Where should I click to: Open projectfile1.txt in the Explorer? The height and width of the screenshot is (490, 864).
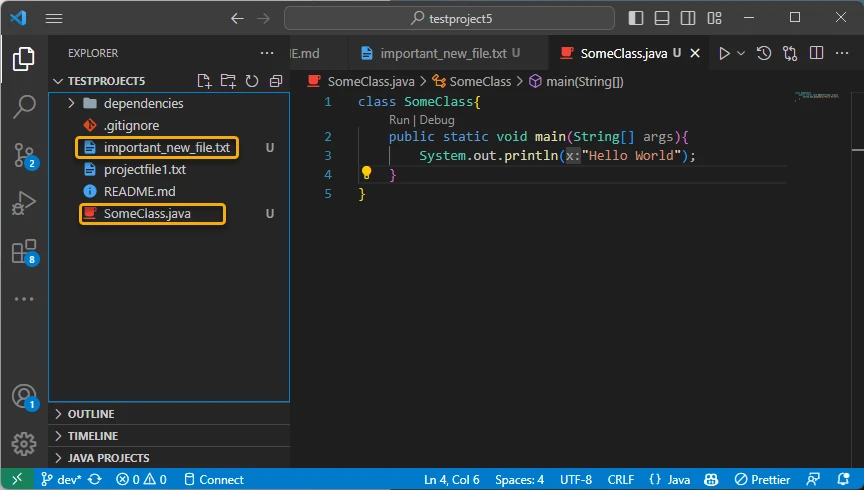coord(169,169)
